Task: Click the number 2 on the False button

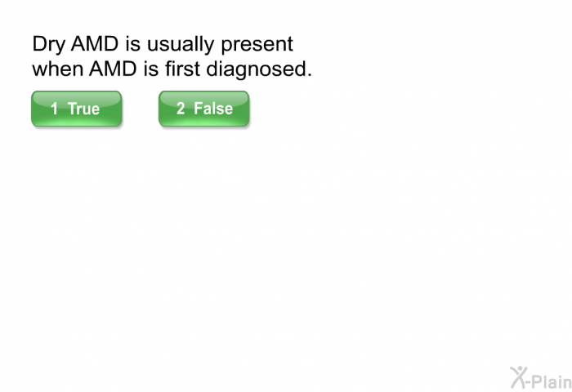Action: coord(181,109)
